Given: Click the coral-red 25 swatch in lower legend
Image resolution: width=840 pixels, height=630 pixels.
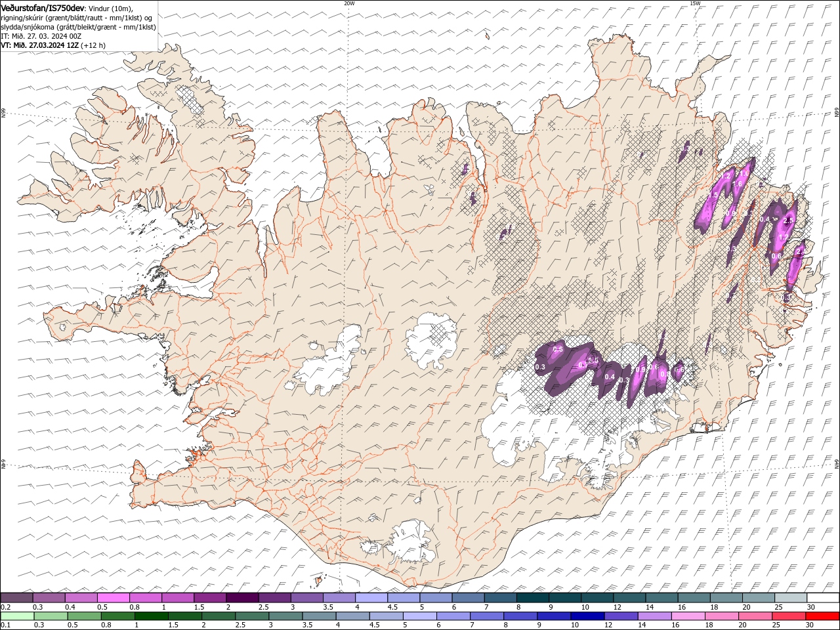Looking at the screenshot, I should (788, 616).
